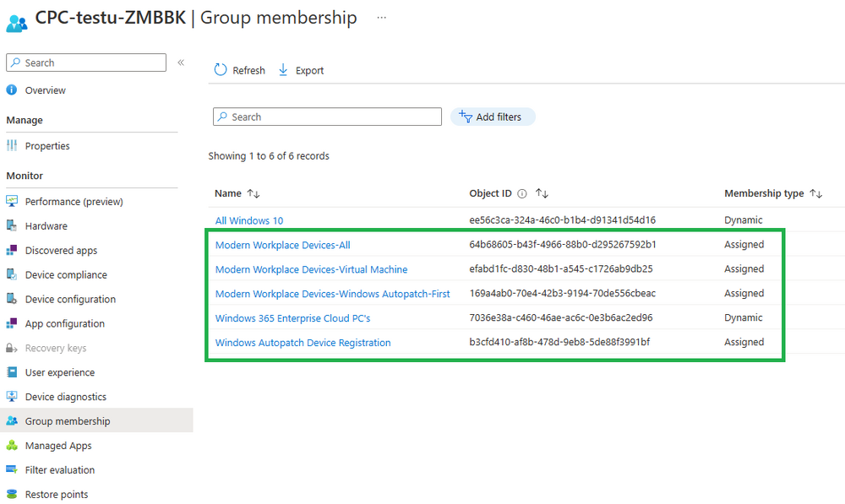Click the Recovery keys lock icon
This screenshot has height=504, width=845.
tap(11, 348)
